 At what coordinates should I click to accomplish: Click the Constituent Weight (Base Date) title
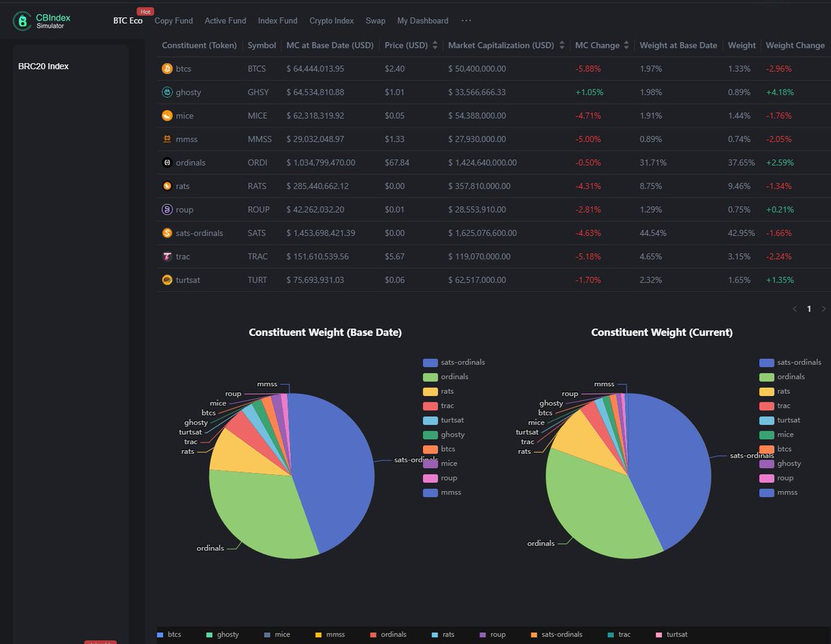point(325,332)
